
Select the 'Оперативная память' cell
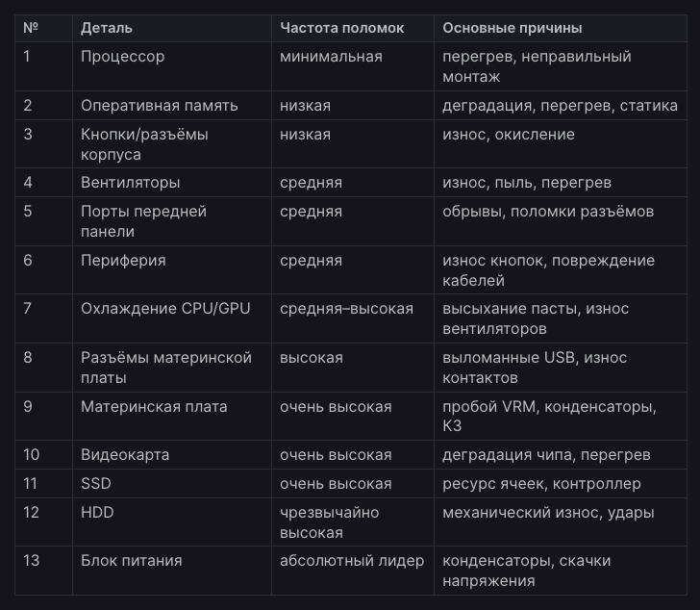tap(172, 106)
